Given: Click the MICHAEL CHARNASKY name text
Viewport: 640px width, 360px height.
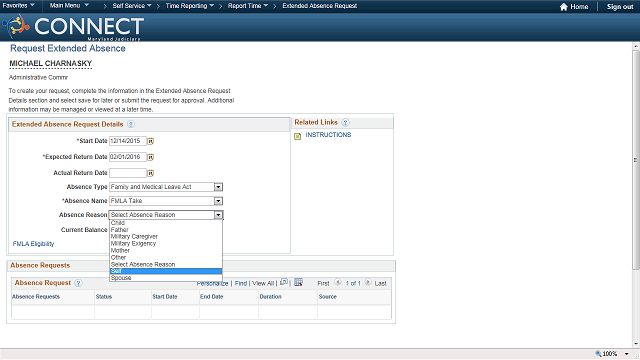Looking at the screenshot, I should pos(51,63).
